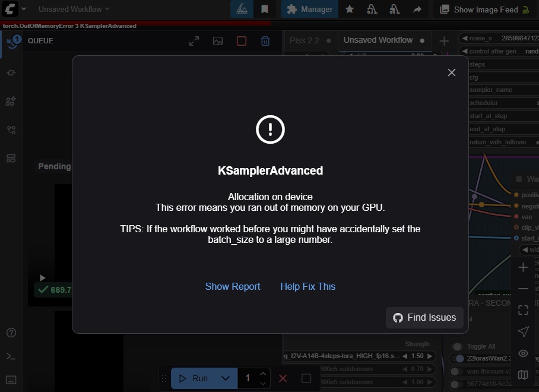Click the steps widget field
Viewport: 539px width, 392px height.
click(x=503, y=64)
